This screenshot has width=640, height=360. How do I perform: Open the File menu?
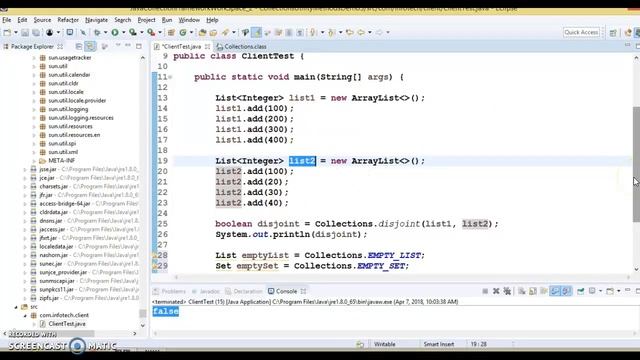click(7, 20)
